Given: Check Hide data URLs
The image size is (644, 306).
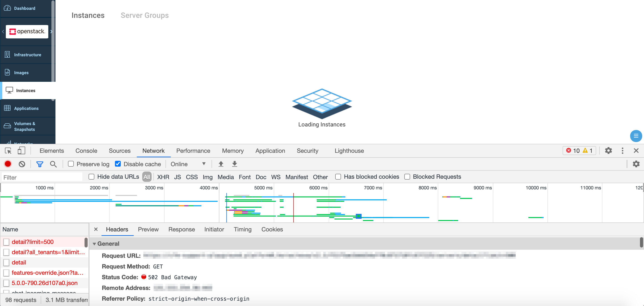Looking at the screenshot, I should click(91, 177).
